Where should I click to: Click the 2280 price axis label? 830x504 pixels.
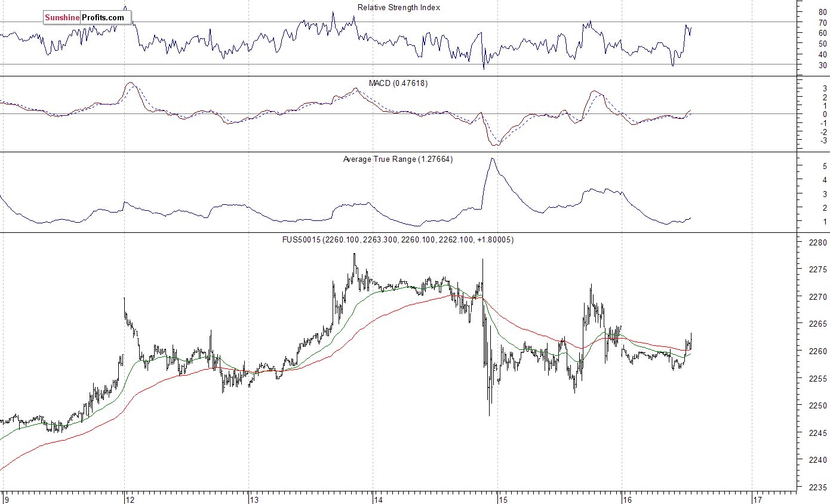819,243
